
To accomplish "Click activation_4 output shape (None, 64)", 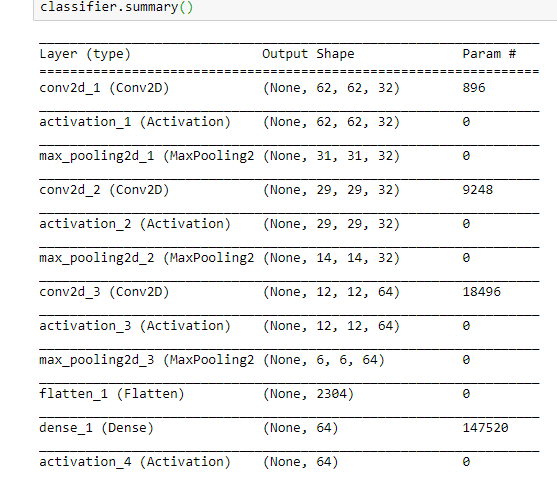I will coord(301,462).
